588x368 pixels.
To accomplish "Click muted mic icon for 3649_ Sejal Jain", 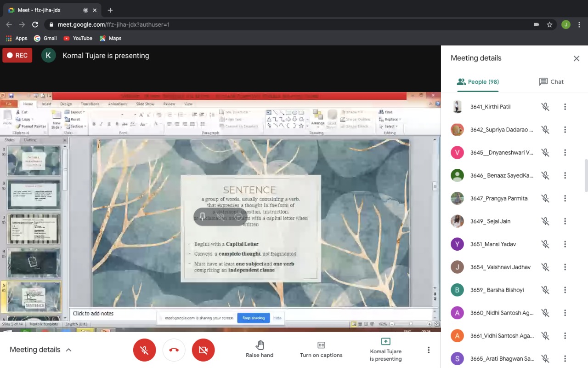I will tap(545, 221).
